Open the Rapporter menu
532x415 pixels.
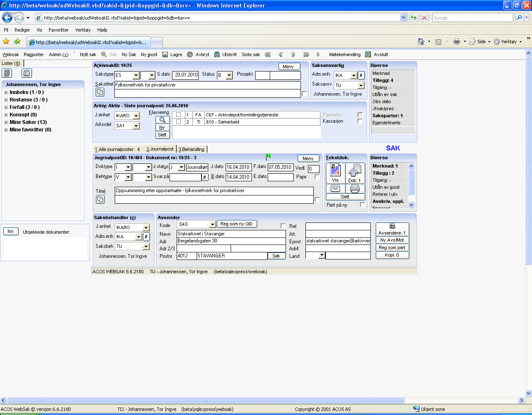click(34, 54)
